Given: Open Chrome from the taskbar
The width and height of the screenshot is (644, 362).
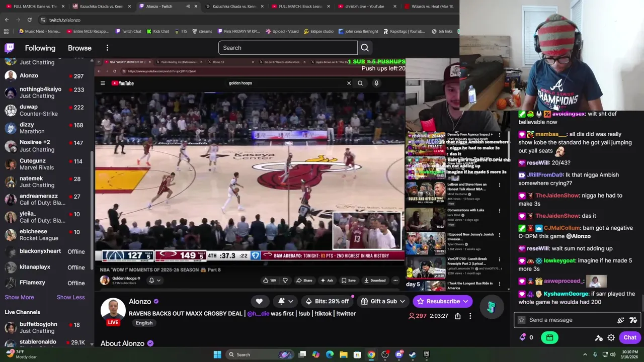Looking at the screenshot, I should click(371, 354).
